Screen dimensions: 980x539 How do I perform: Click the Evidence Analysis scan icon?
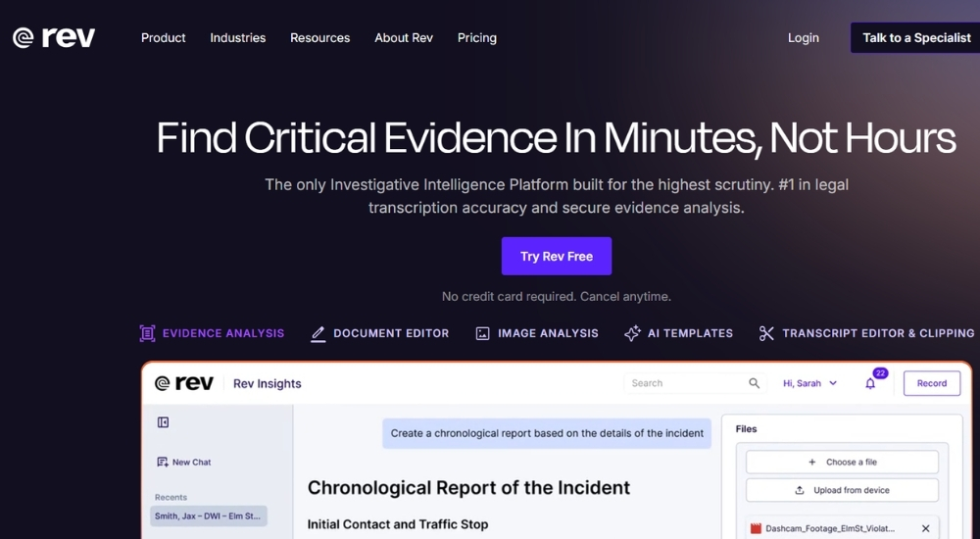click(x=147, y=333)
